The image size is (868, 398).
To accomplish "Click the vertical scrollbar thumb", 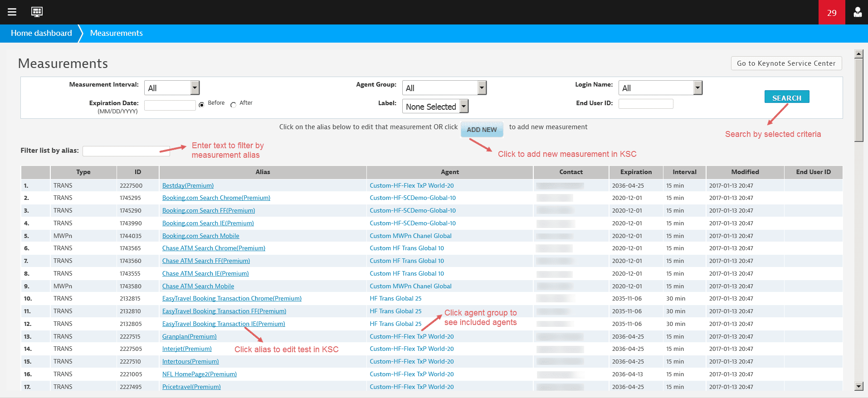I will 858,100.
